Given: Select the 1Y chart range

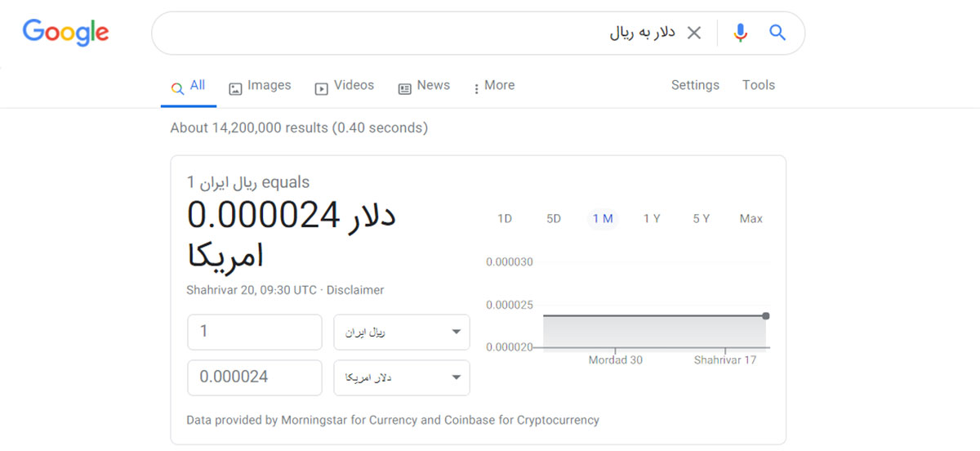Looking at the screenshot, I should (652, 218).
